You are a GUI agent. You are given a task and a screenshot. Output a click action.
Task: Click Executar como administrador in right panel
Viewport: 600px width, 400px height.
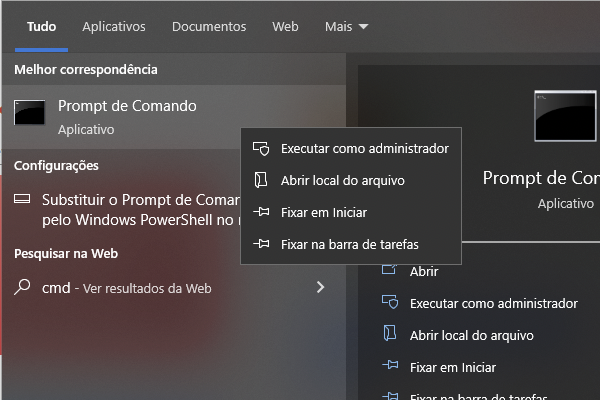click(x=494, y=304)
